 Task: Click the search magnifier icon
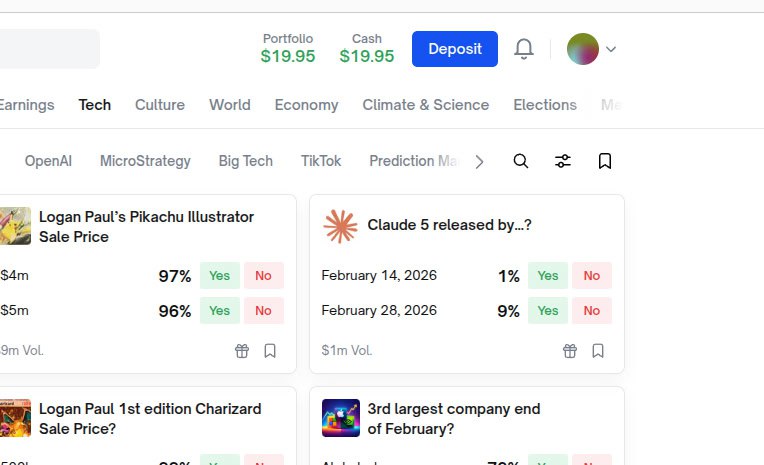(521, 161)
